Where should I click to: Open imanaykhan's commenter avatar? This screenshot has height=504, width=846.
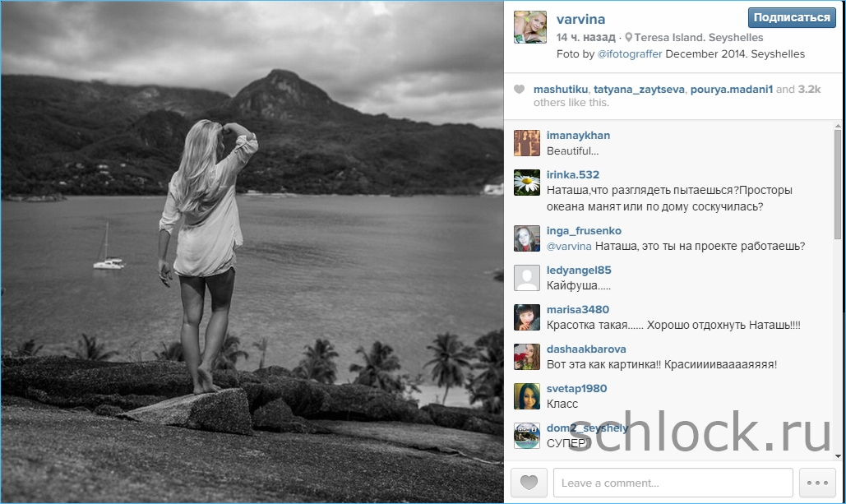pyautogui.click(x=526, y=143)
